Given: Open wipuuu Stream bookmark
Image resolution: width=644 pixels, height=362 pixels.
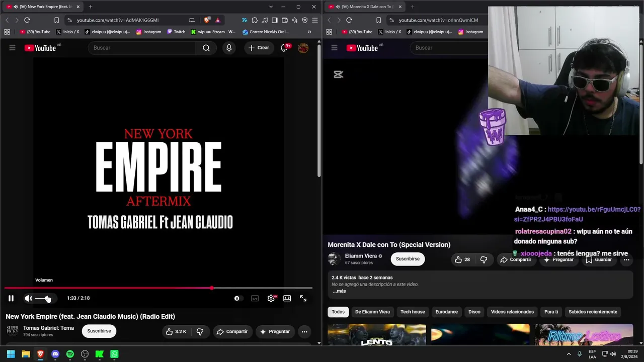Looking at the screenshot, I should 213,32.
